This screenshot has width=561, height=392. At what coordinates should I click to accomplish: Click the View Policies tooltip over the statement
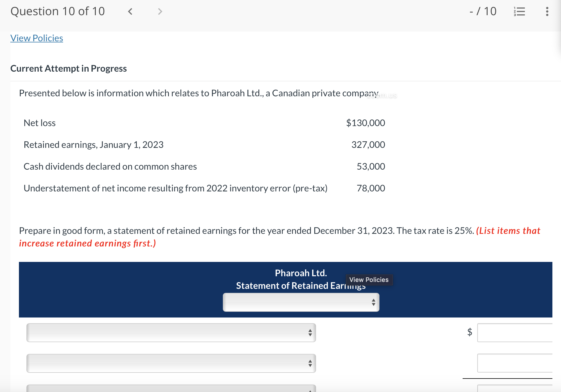pos(369,280)
